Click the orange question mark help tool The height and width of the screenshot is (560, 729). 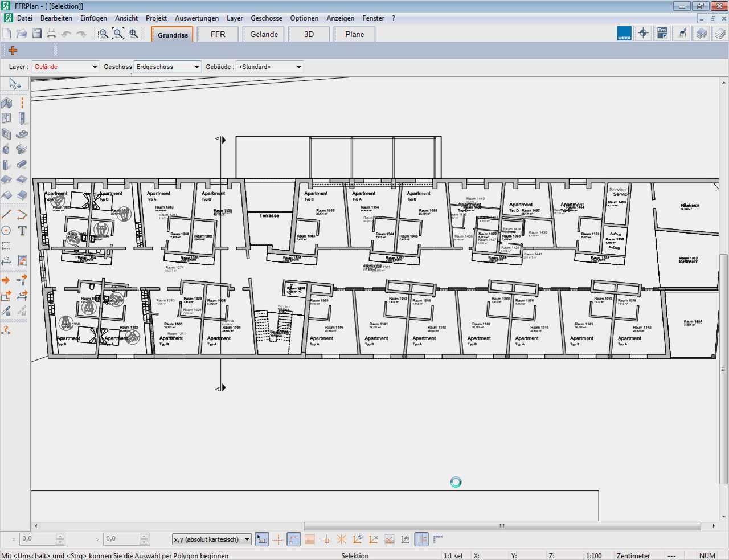(6, 330)
